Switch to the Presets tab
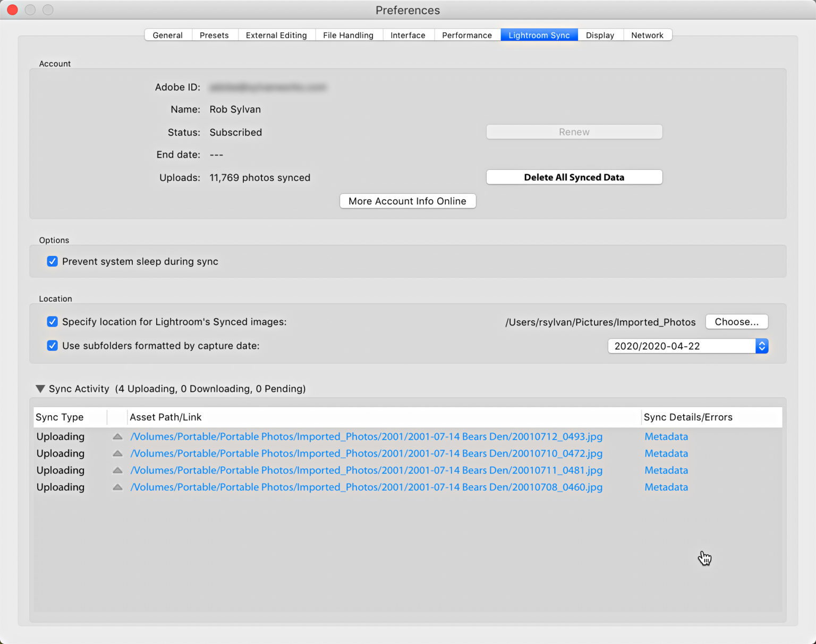Image resolution: width=816 pixels, height=644 pixels. [x=215, y=35]
